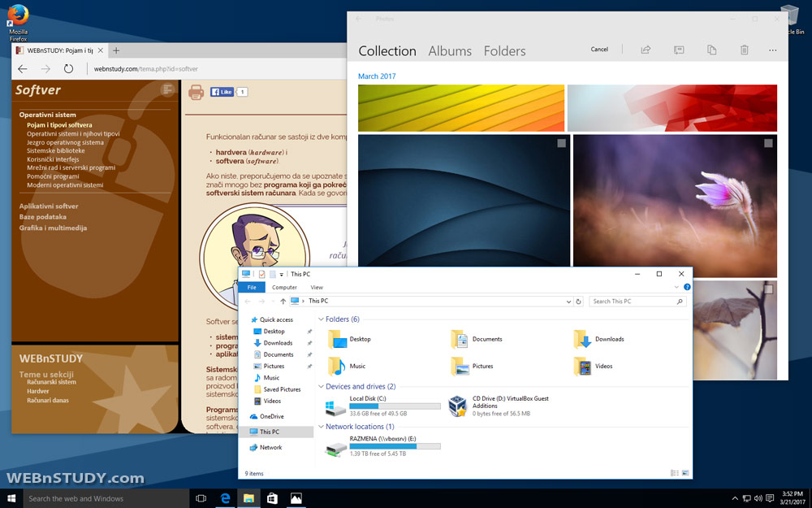
Task: Delete selected photos with trash icon
Action: click(x=744, y=50)
